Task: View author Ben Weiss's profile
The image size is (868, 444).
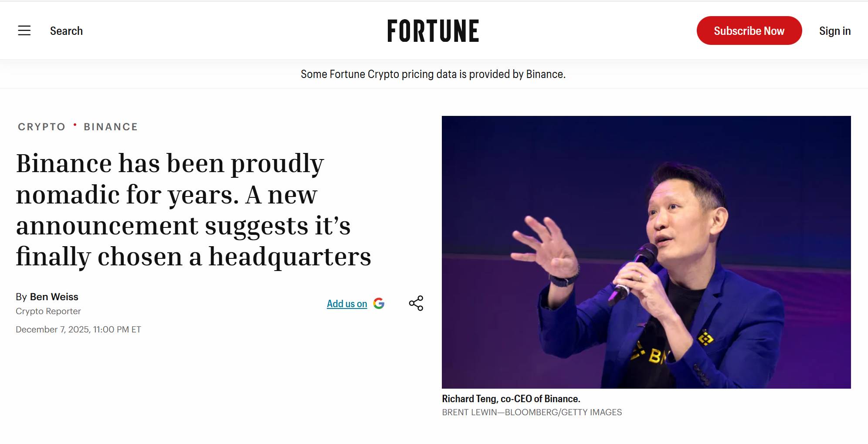Action: [54, 297]
